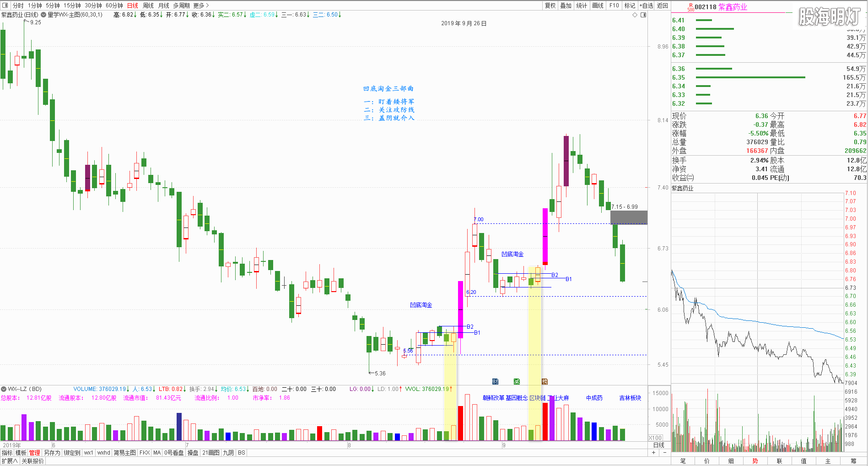868x466 pixels.
Task: Open the 主 tab at bottom right
Action: tap(828, 461)
